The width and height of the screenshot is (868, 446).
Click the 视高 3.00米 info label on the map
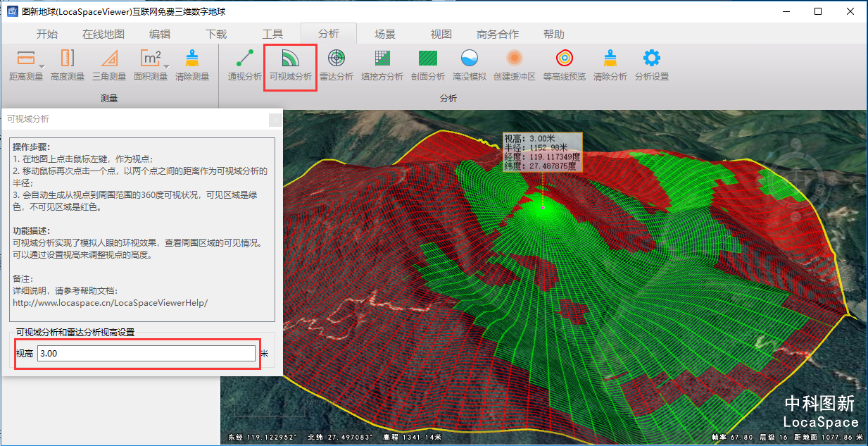pyautogui.click(x=542, y=152)
